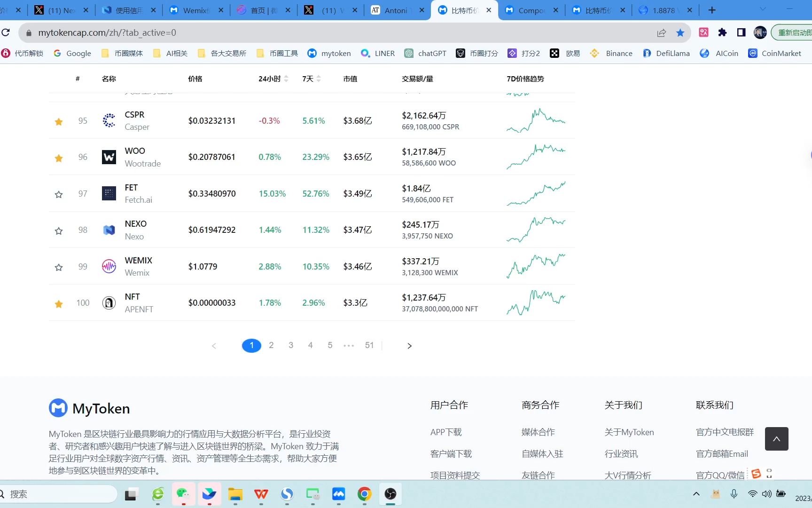Switch to the Wemix browser tab

coord(196,10)
